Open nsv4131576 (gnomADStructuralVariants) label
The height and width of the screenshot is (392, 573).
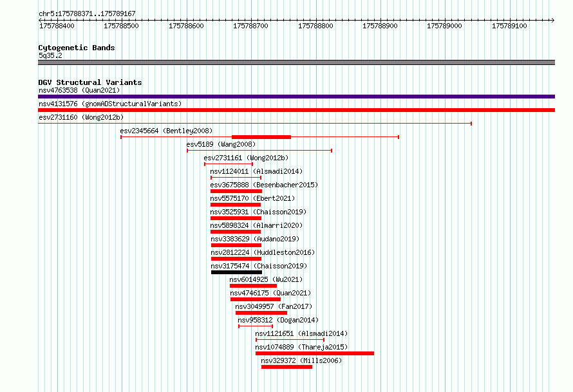tap(110, 104)
